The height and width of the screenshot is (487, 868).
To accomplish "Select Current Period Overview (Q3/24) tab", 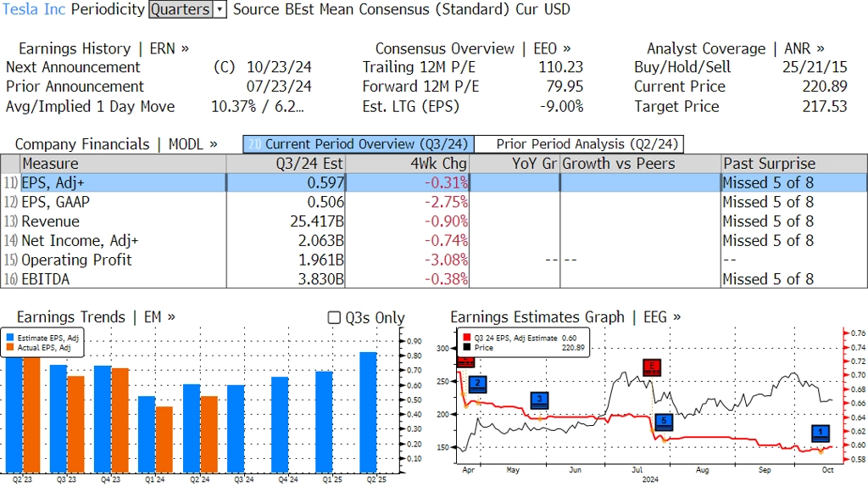I will 359,144.
